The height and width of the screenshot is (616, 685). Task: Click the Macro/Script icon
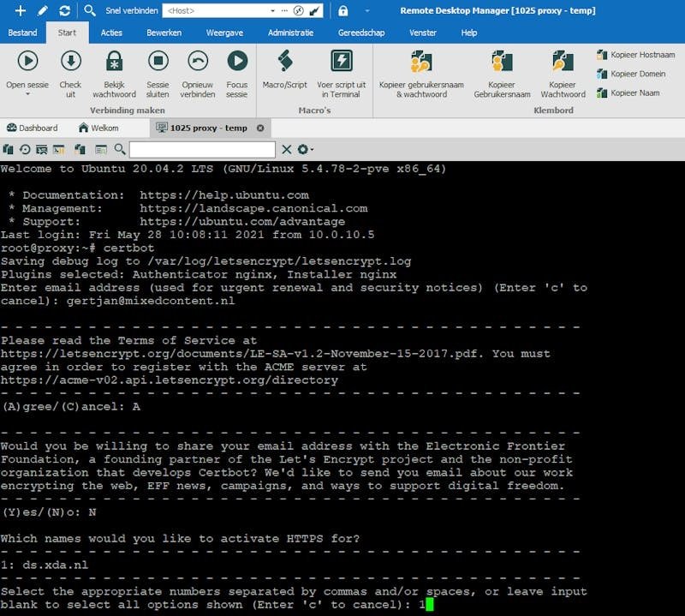pos(285,61)
